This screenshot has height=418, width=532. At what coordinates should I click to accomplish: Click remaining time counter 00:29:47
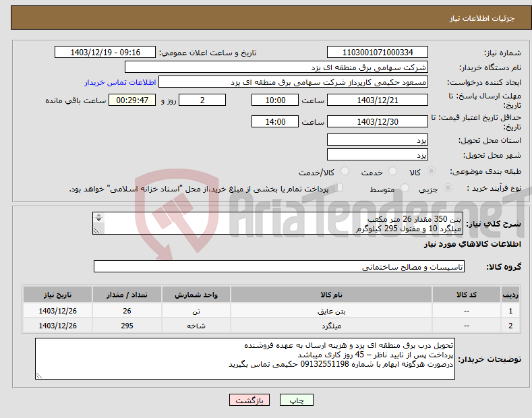tap(132, 100)
